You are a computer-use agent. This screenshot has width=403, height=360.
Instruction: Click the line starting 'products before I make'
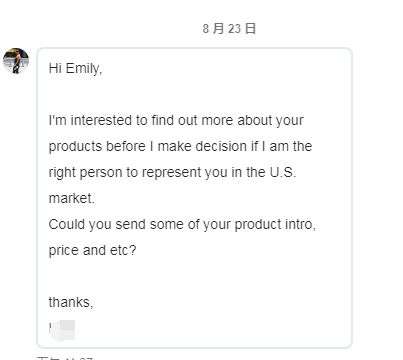point(180,146)
